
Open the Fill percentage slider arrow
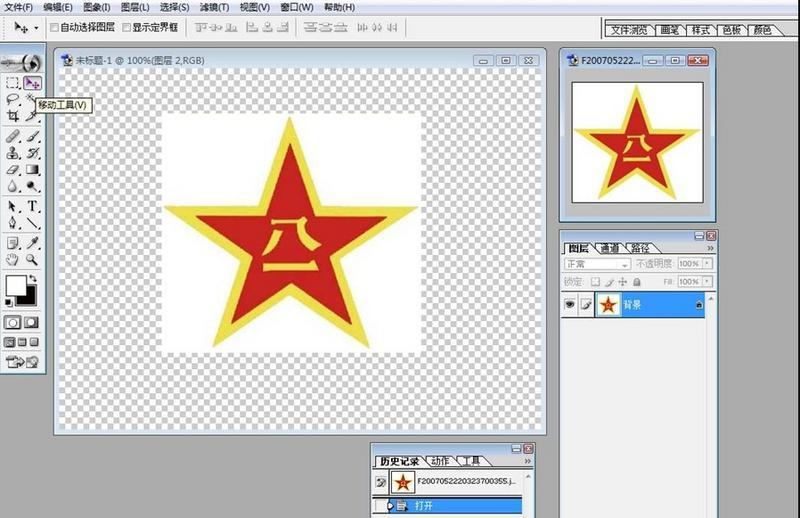(x=707, y=281)
